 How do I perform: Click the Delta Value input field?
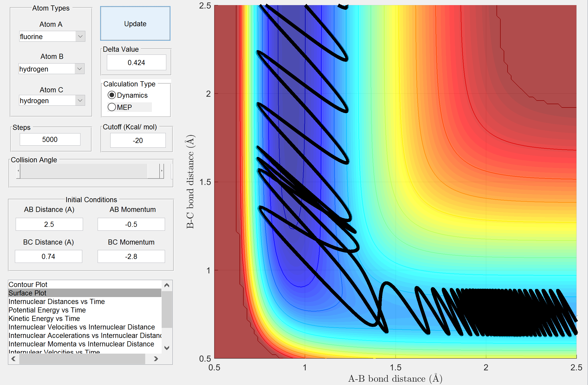click(x=136, y=62)
